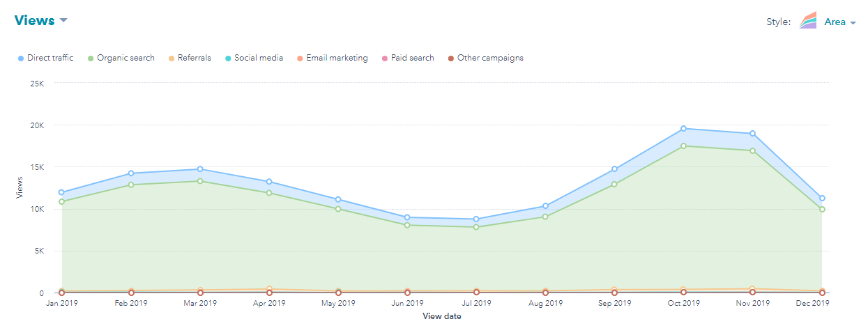Click the Referrals point at Apr 2019
Image resolution: width=868 pixels, height=319 pixels.
click(x=269, y=289)
